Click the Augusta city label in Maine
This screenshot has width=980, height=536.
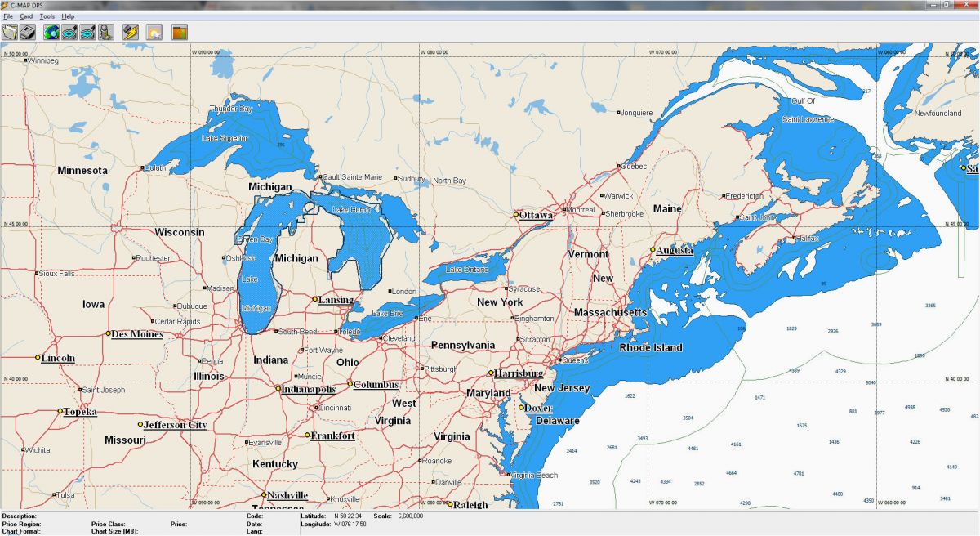pyautogui.click(x=675, y=250)
